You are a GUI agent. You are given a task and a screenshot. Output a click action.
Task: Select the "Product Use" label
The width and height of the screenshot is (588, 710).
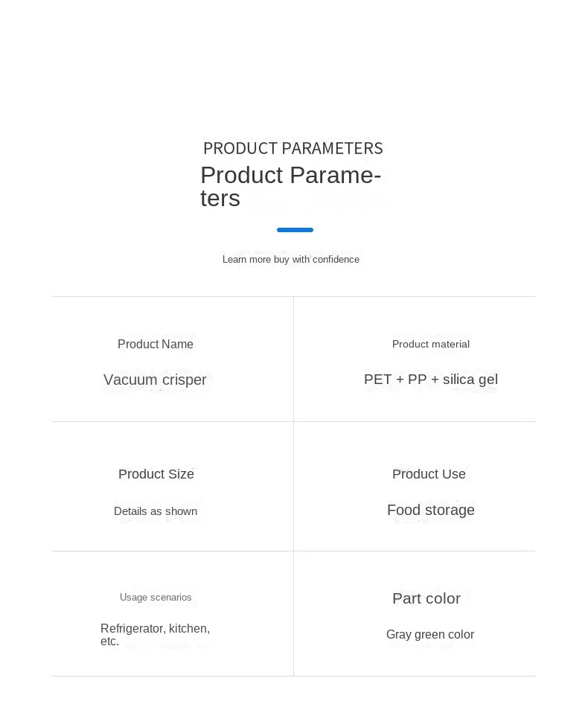pos(429,474)
